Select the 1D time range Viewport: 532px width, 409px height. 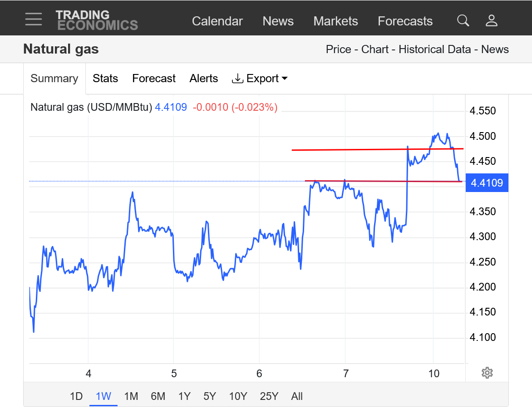[76, 396]
